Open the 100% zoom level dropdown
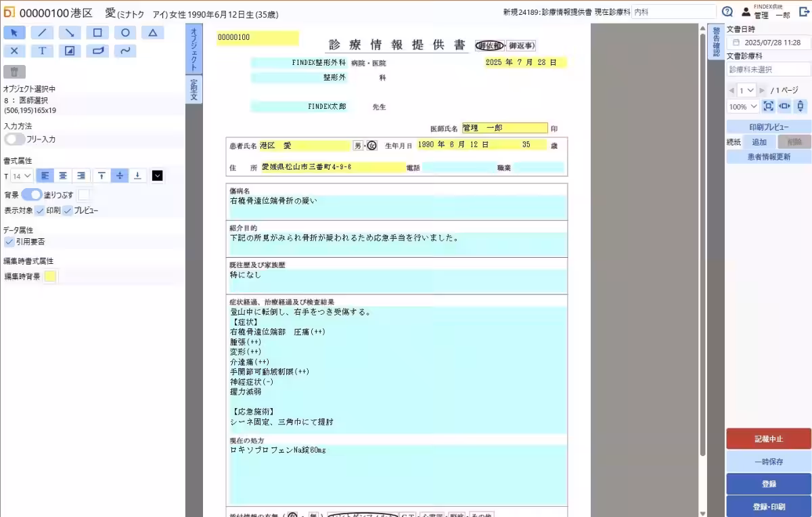Image resolution: width=812 pixels, height=517 pixels. (742, 106)
